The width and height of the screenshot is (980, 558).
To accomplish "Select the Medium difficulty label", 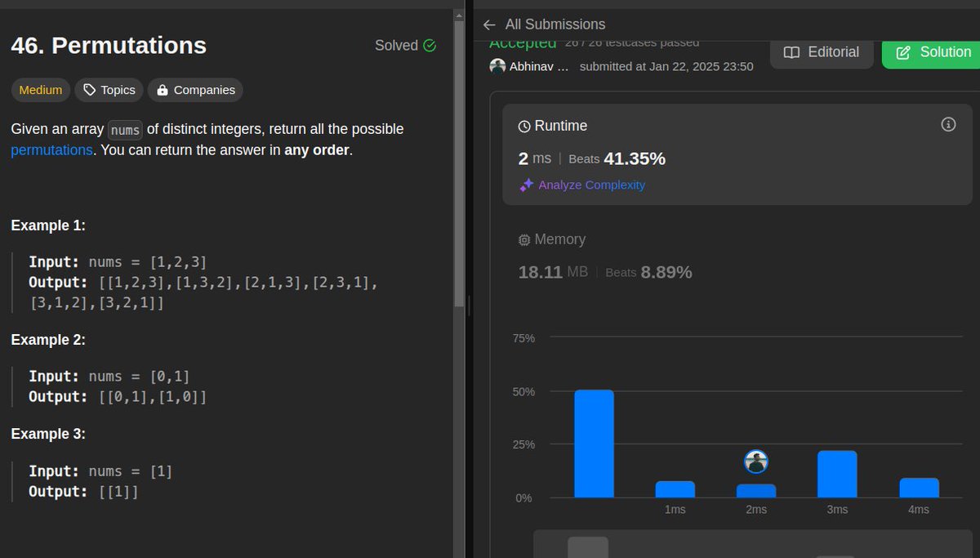I will point(40,90).
